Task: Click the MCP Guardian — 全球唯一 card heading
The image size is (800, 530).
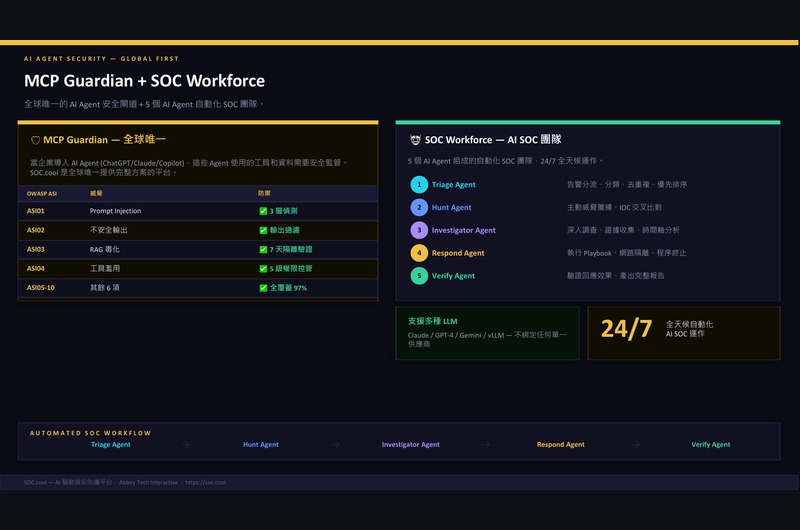Action: pyautogui.click(x=105, y=140)
